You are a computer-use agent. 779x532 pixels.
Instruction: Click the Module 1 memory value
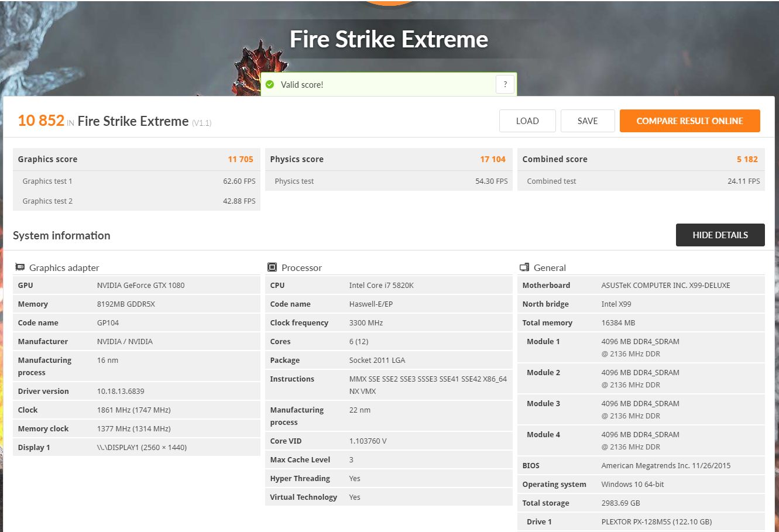(x=640, y=348)
